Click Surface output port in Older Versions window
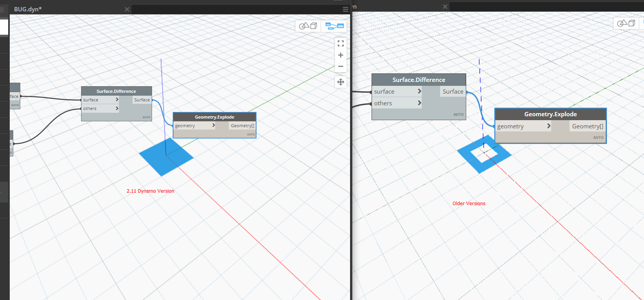The height and width of the screenshot is (300, 644). point(453,92)
